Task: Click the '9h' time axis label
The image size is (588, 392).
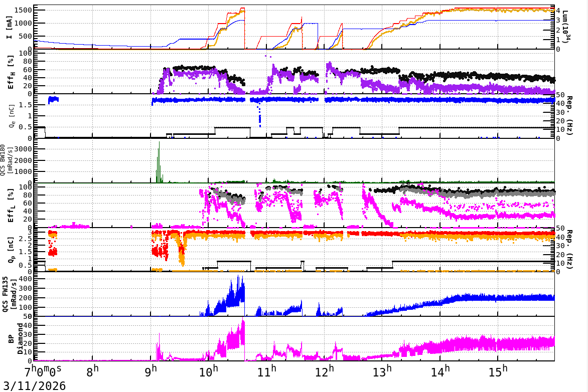Action: 151,371
